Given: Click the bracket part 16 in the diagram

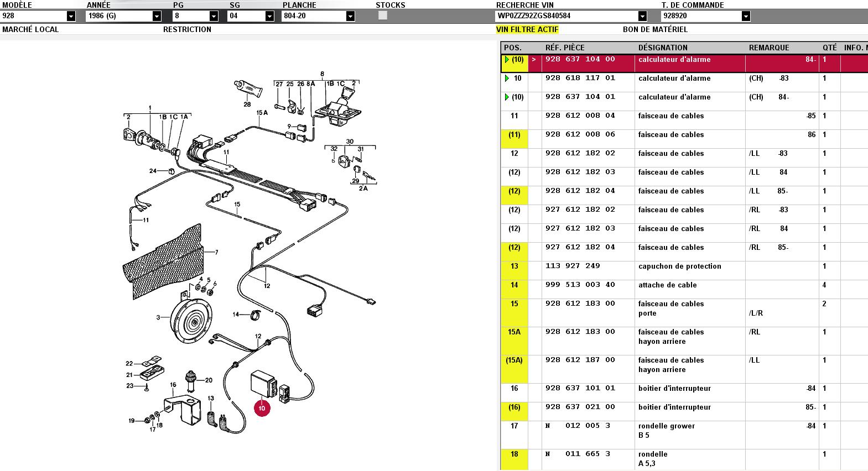Looking at the screenshot, I should 184,408.
